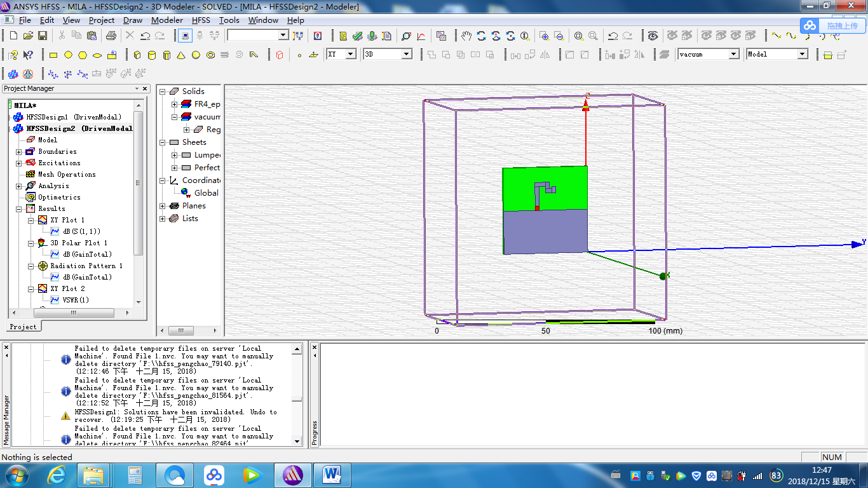868x488 pixels.
Task: Select the Draw sphere tool
Action: coord(196,55)
